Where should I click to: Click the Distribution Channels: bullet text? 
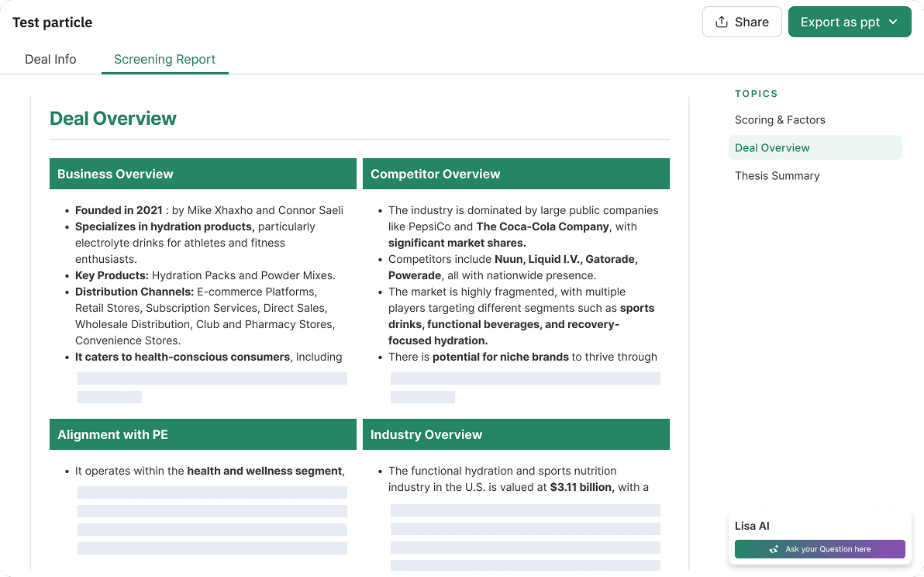(x=134, y=292)
